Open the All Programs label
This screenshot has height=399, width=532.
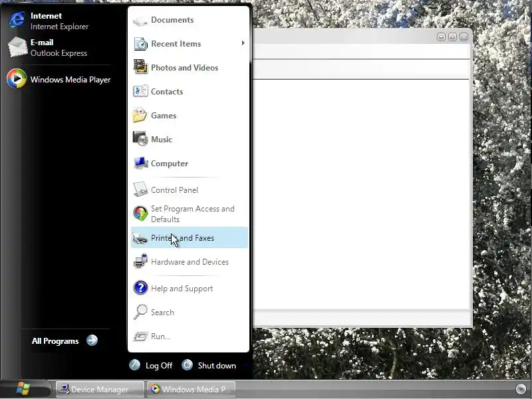point(55,341)
